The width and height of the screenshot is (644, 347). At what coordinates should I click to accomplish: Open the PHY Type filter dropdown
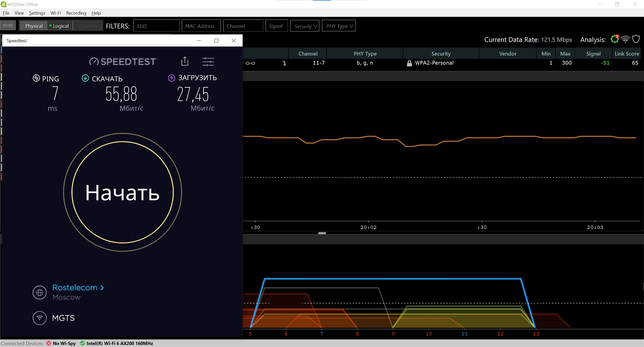point(339,26)
